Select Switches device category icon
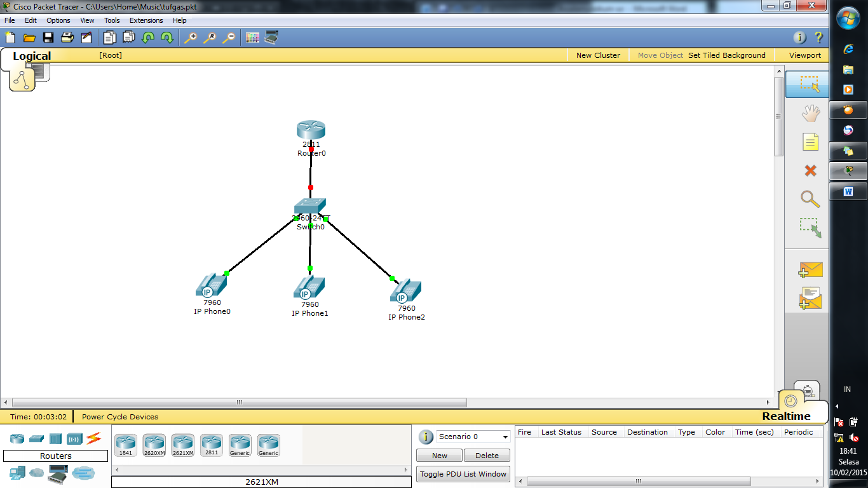 (36, 438)
